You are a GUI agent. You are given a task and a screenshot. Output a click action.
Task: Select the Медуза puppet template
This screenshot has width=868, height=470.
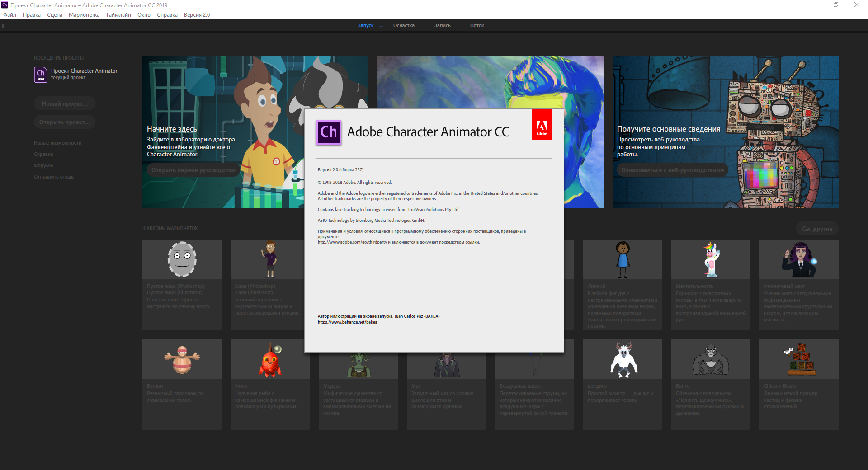click(x=358, y=391)
